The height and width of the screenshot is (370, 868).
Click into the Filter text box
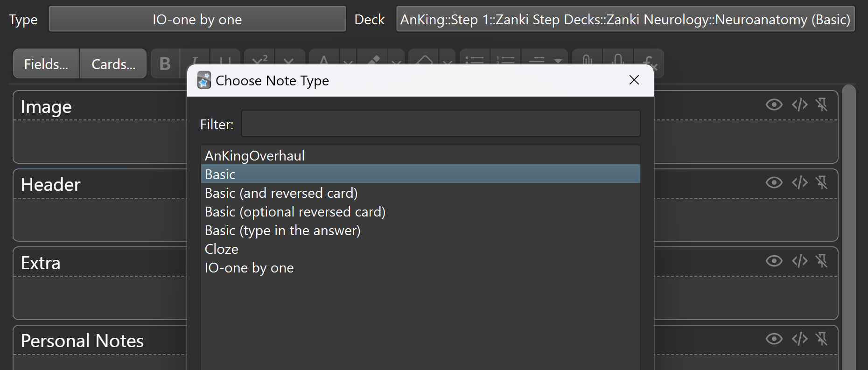pyautogui.click(x=440, y=124)
